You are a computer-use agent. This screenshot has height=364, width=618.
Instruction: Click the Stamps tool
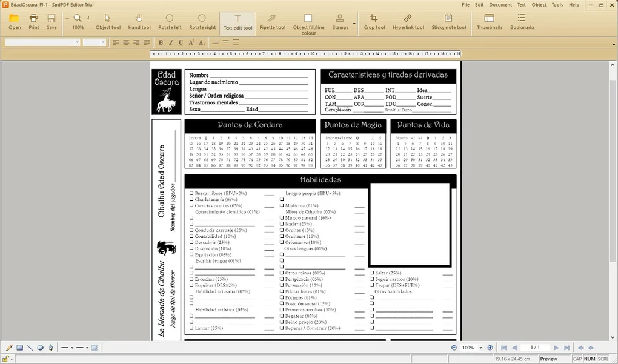pyautogui.click(x=340, y=22)
